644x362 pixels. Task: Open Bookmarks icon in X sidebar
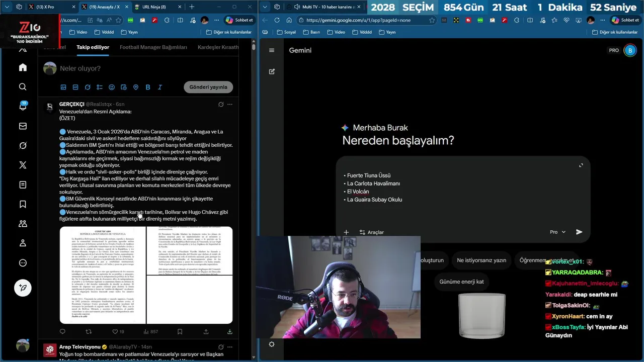click(x=23, y=204)
